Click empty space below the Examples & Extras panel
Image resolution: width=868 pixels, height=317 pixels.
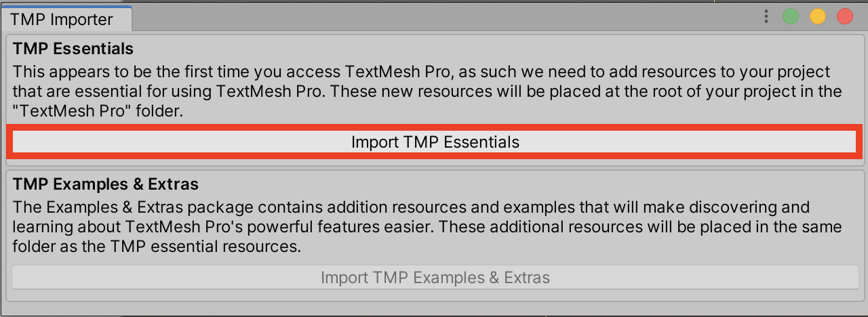click(x=434, y=309)
